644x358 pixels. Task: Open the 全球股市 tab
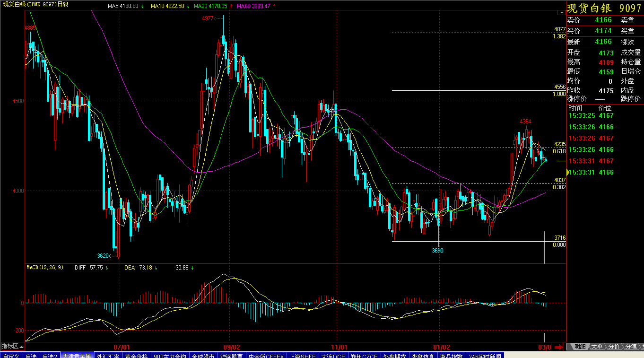pyautogui.click(x=203, y=355)
